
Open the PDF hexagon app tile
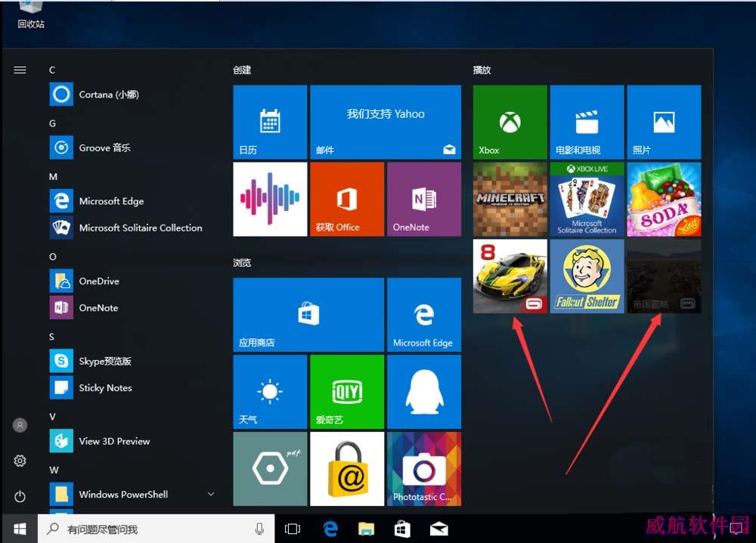click(x=270, y=469)
